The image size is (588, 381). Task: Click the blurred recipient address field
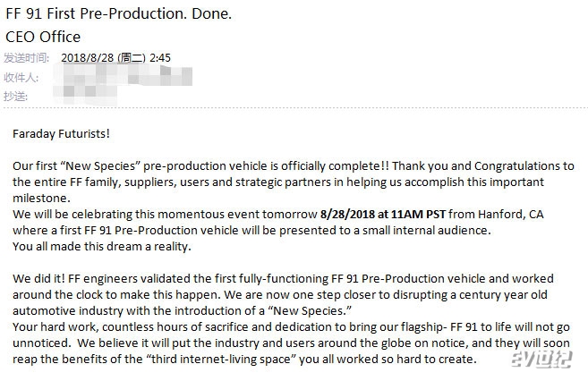pyautogui.click(x=123, y=75)
